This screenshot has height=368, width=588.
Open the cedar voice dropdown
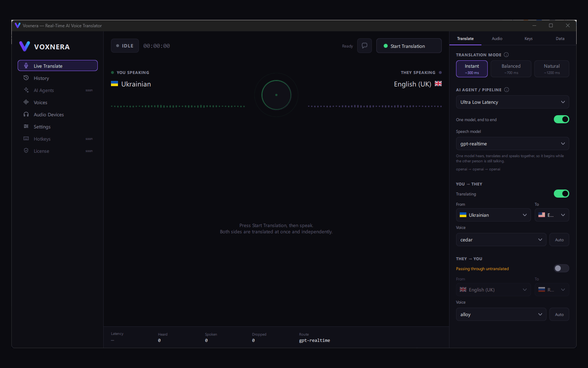pyautogui.click(x=501, y=240)
